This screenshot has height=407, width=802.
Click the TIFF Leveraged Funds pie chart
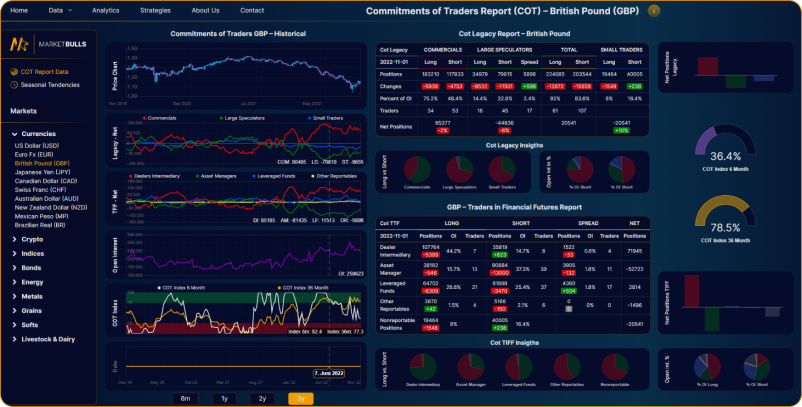tap(519, 367)
